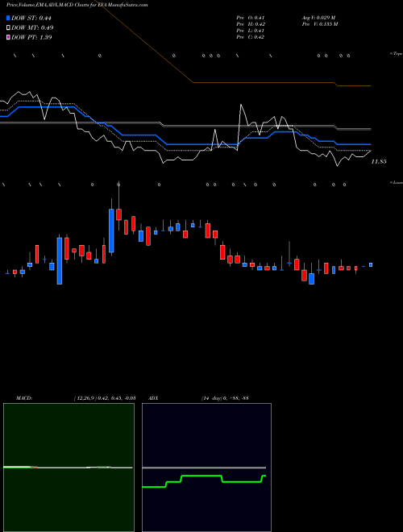The image size is (403, 532).
Task: Click the green ADX indicator line
Action: (204, 481)
